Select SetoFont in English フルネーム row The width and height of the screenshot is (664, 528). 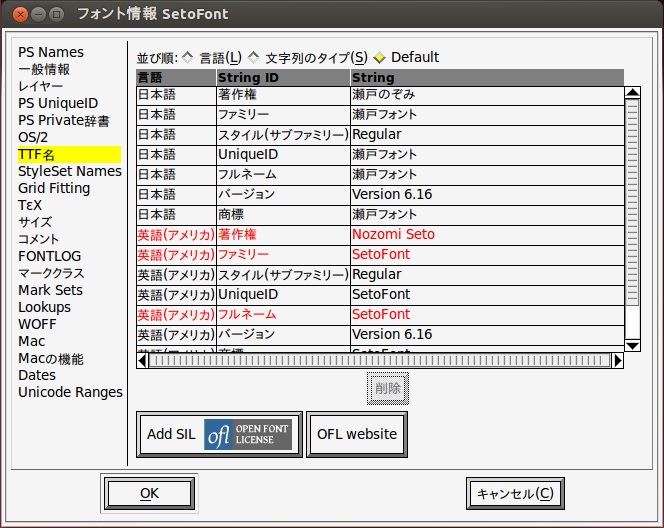(x=487, y=315)
